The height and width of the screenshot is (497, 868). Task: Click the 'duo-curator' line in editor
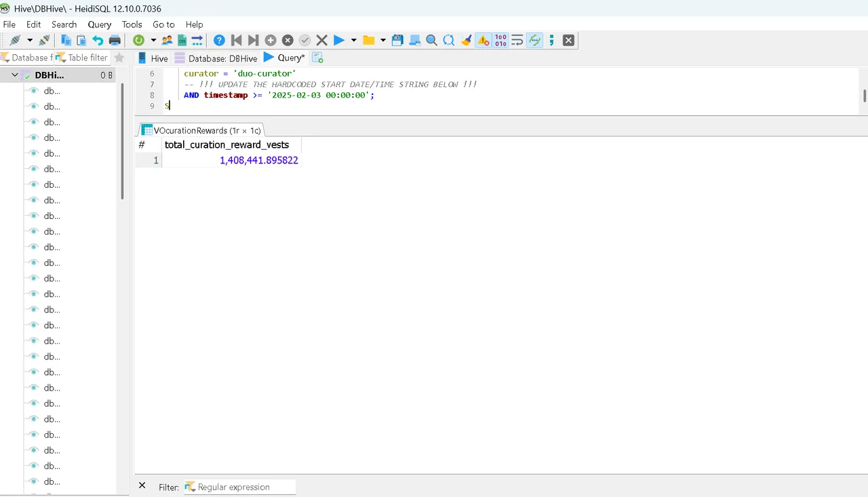(x=239, y=73)
